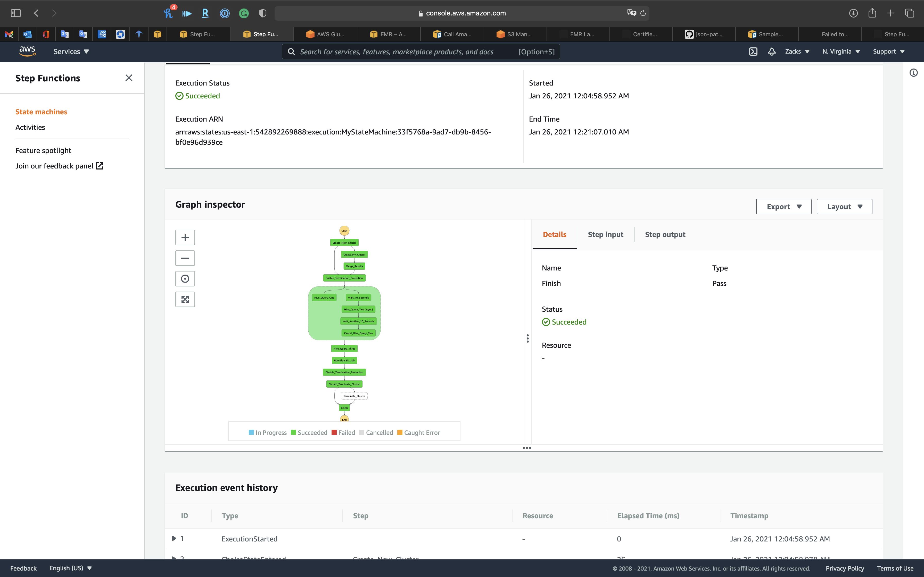Zoom out of the workflow graph
Image resolution: width=924 pixels, height=577 pixels.
point(185,258)
